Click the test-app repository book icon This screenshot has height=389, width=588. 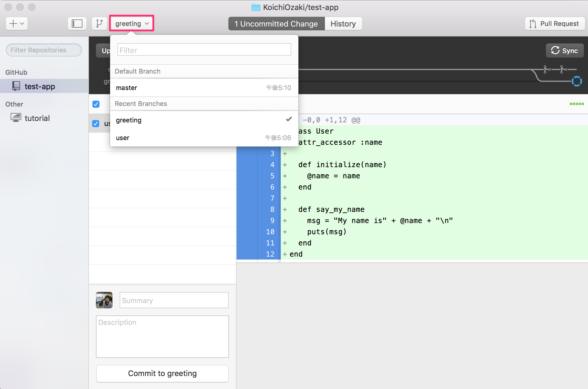16,86
